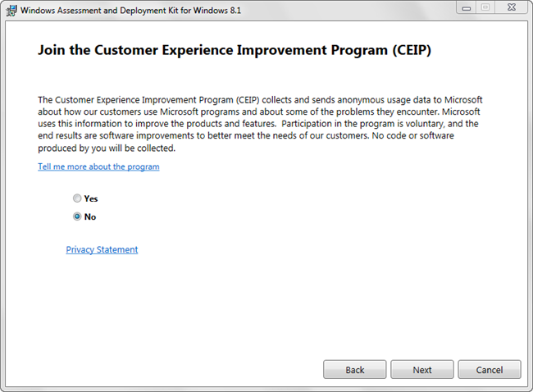Go to previous page with Back button
This screenshot has height=392, width=533.
click(355, 370)
